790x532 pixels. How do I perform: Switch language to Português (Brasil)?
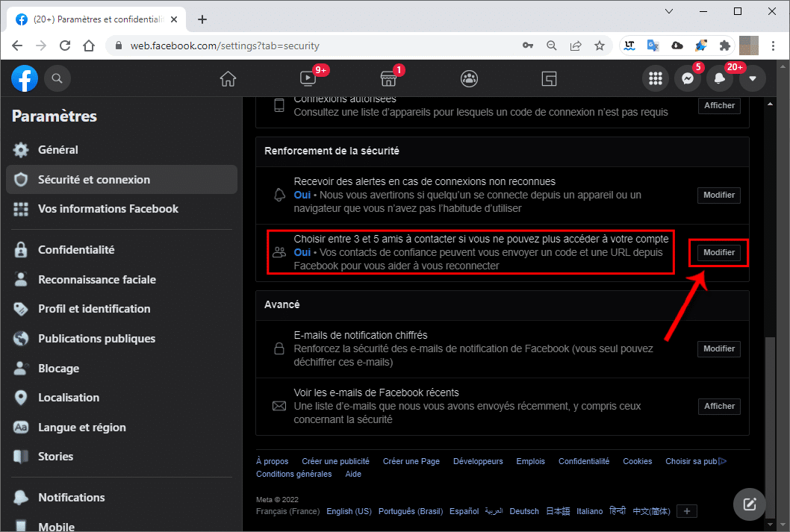coord(411,511)
